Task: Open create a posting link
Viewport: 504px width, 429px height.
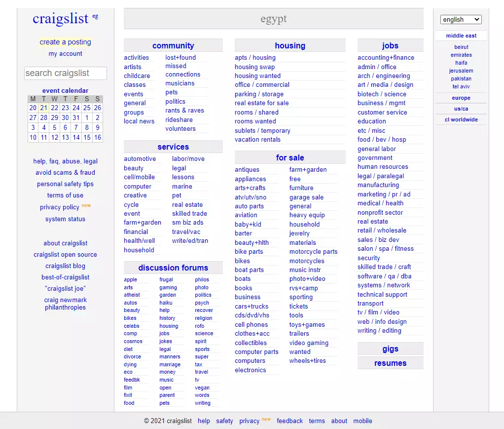Action: (65, 42)
